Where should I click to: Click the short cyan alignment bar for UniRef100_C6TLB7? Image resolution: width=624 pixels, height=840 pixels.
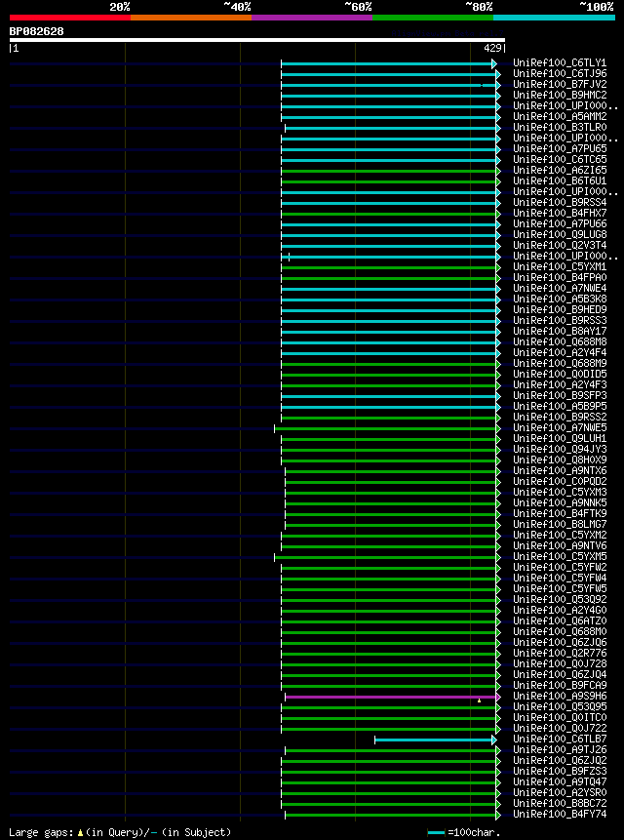click(434, 740)
